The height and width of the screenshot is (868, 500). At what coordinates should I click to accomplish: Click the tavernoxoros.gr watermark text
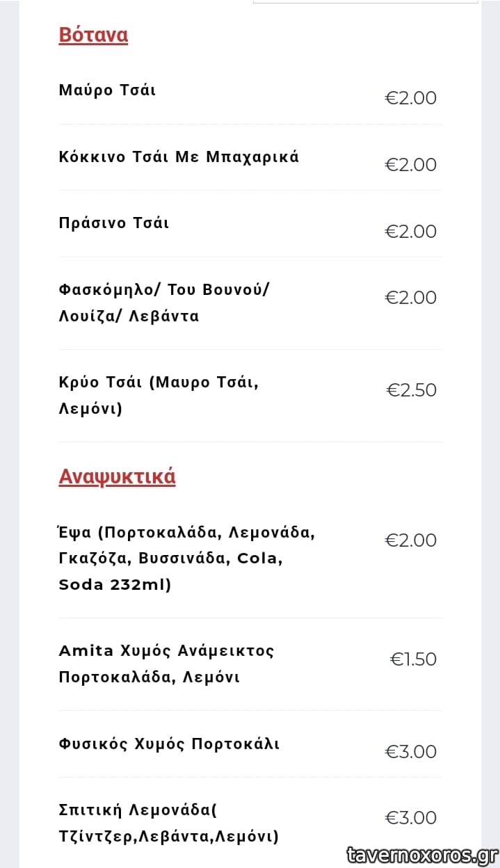421,855
